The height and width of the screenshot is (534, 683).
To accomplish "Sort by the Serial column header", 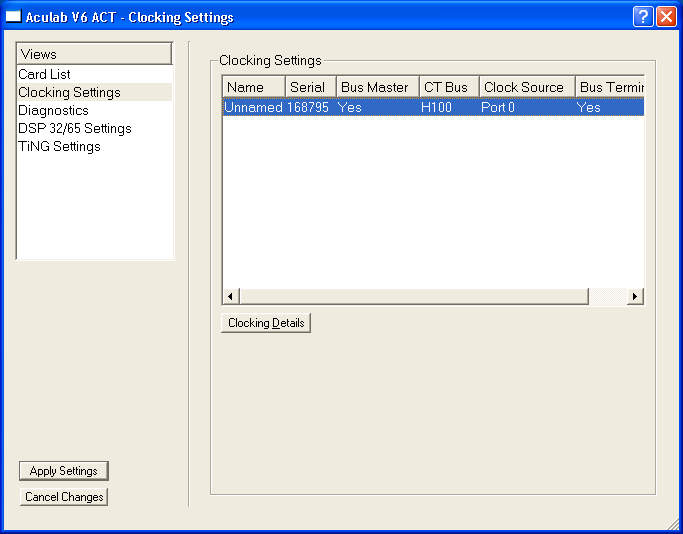I will point(311,87).
